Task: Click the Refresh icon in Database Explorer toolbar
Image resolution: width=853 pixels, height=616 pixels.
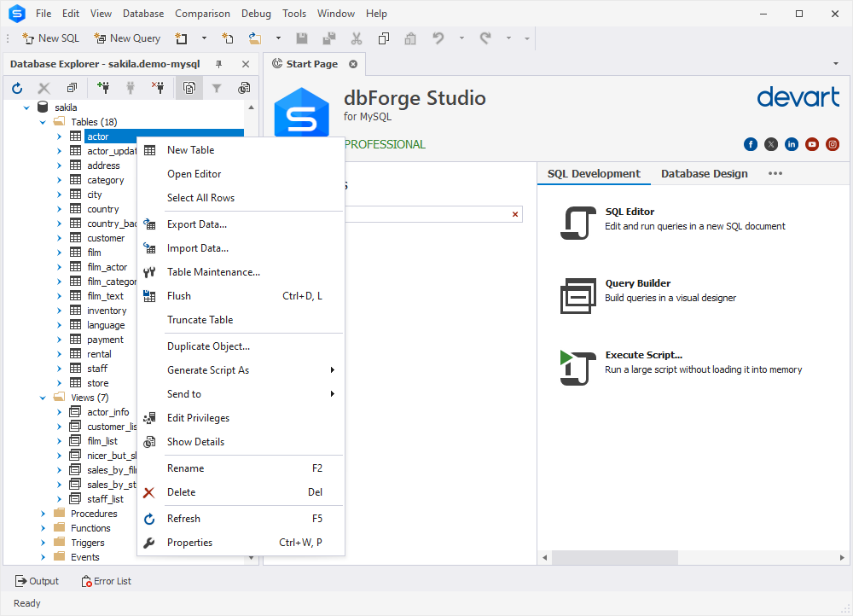Action: click(x=17, y=88)
